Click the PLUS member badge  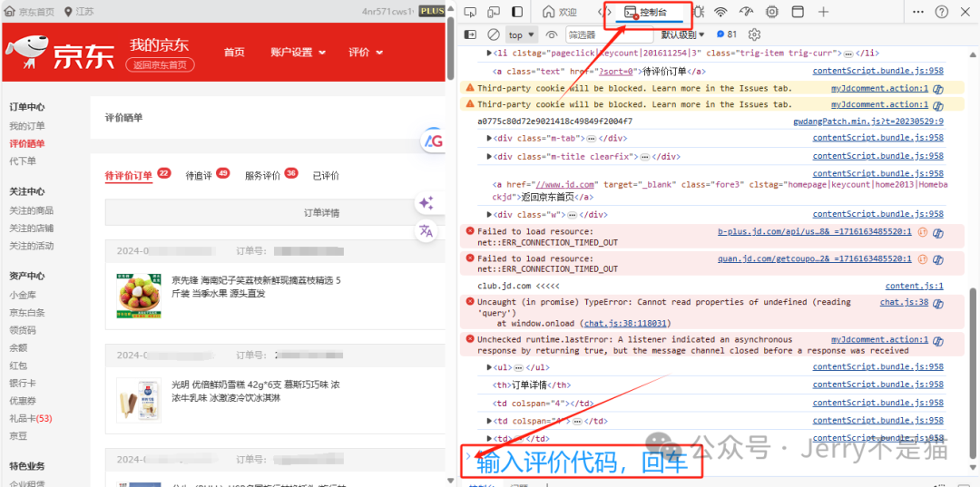click(431, 11)
